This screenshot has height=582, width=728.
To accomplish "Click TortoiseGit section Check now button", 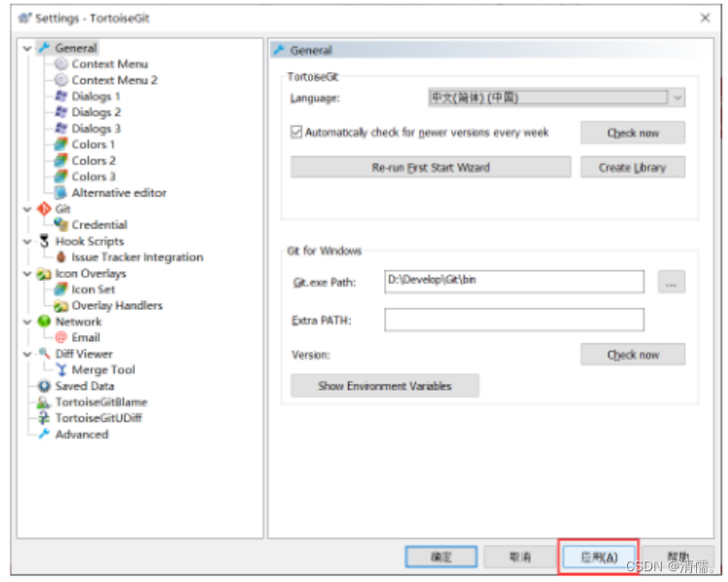I will point(633,133).
